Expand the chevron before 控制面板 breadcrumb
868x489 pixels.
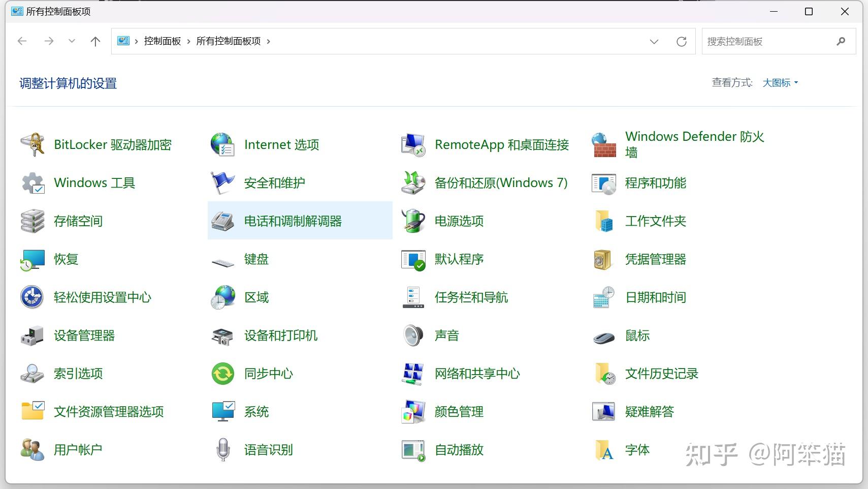coord(137,42)
